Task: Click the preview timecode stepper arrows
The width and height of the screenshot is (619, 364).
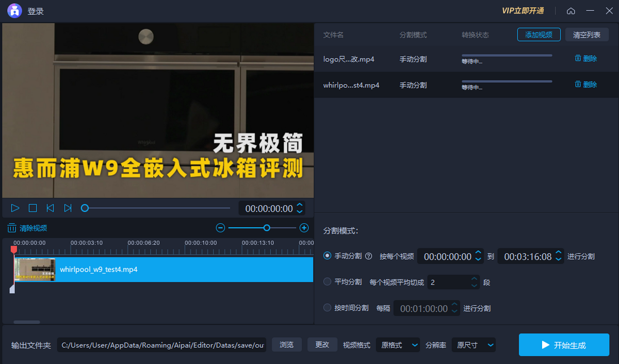Action: tap(300, 209)
